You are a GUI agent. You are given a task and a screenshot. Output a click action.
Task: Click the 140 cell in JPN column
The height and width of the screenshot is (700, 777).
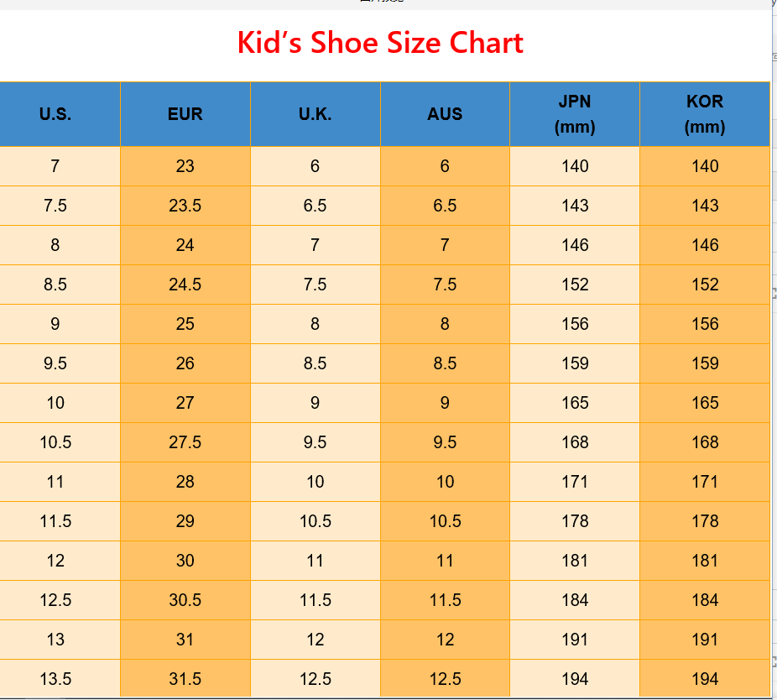click(575, 166)
